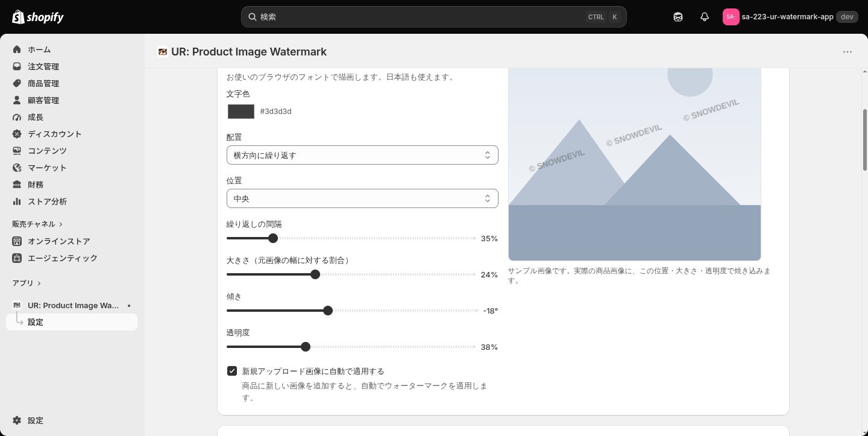Open the three-dot app menu

click(848, 52)
